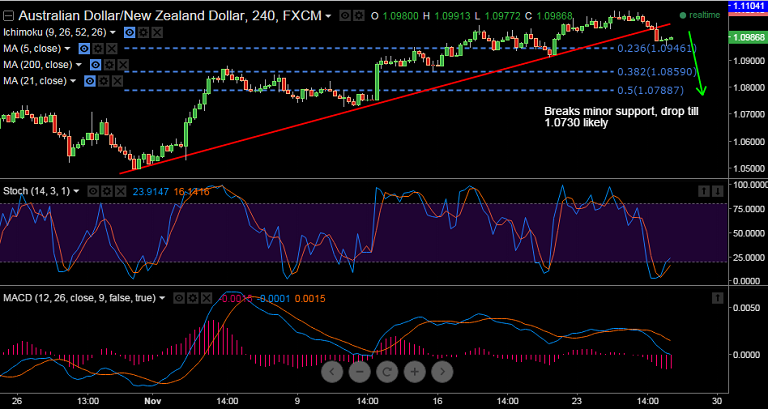Select the 'Breaks minor support' text note
Viewport: 768px width, 409px height.
622,117
